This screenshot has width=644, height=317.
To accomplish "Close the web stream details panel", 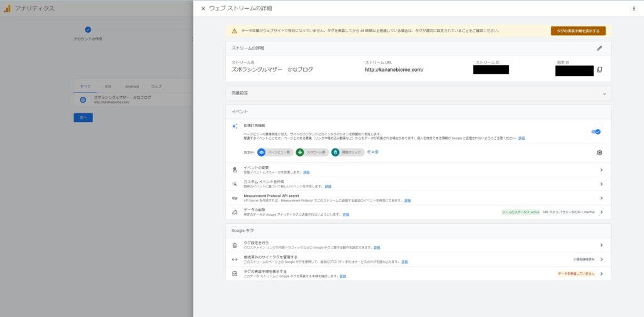I will [203, 9].
